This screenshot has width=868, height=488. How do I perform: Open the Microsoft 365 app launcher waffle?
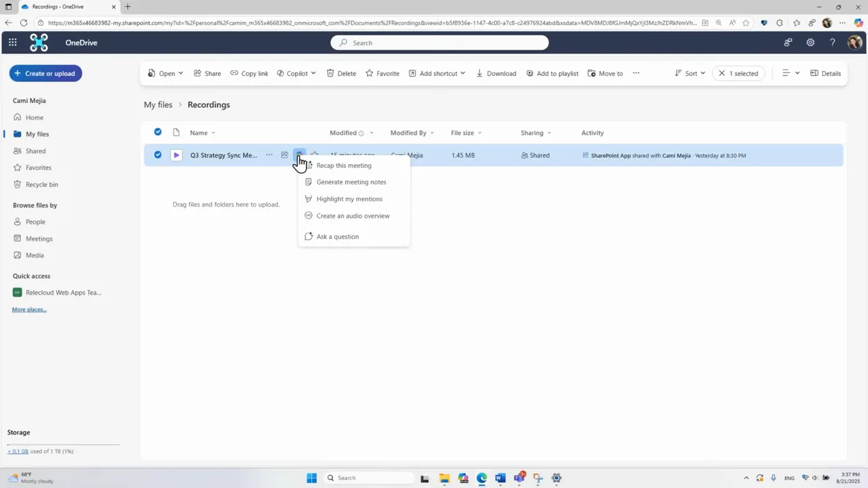pos(13,43)
